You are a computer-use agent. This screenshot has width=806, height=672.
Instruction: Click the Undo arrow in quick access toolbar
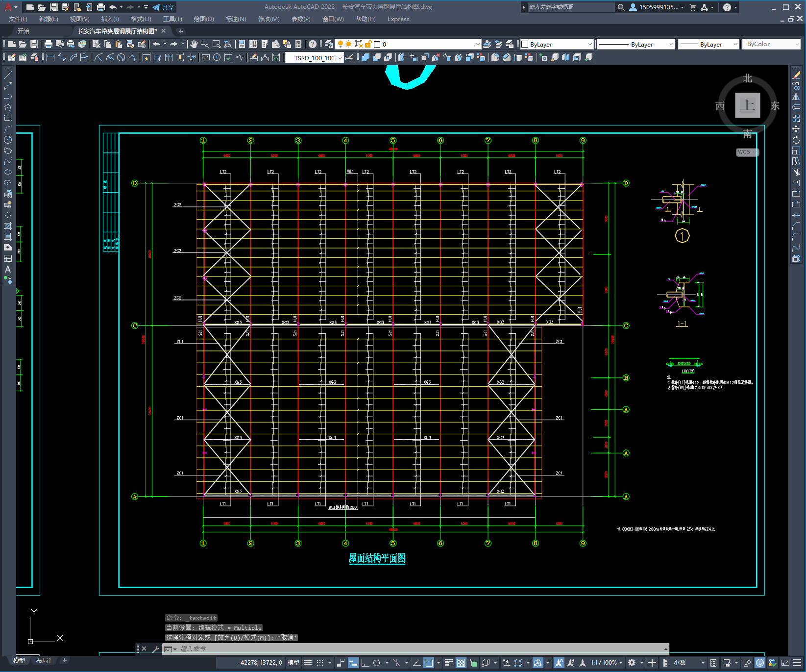tap(113, 7)
